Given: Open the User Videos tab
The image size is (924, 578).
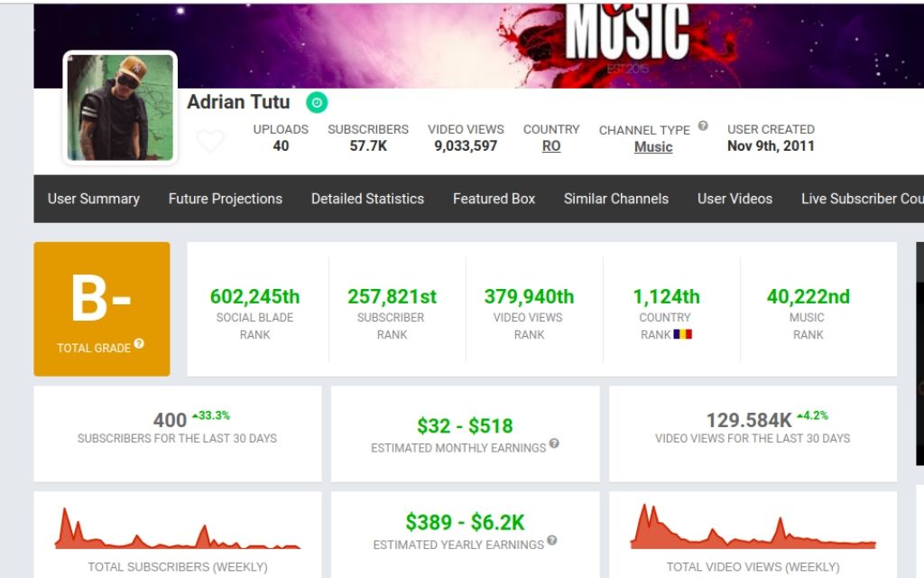Looking at the screenshot, I should click(x=735, y=199).
